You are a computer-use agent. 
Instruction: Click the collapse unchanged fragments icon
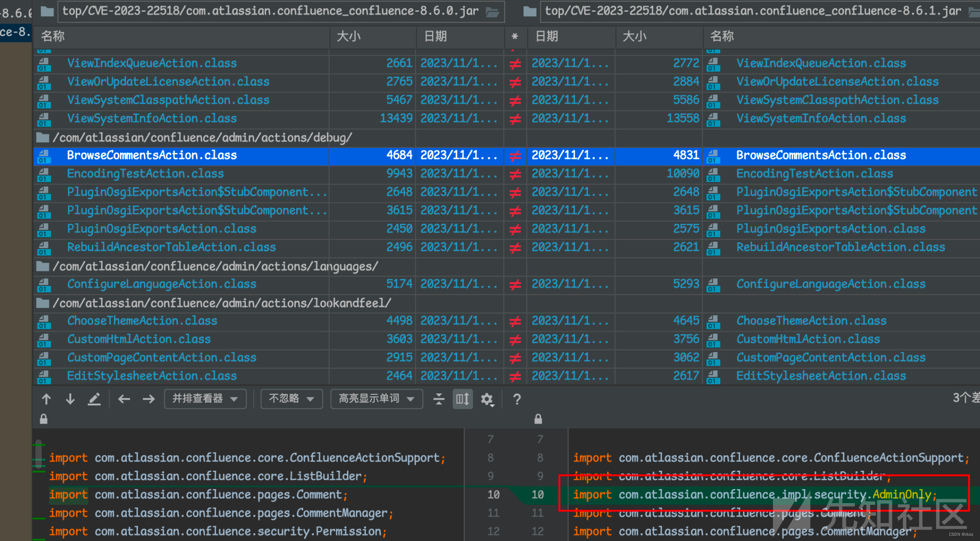coord(439,399)
